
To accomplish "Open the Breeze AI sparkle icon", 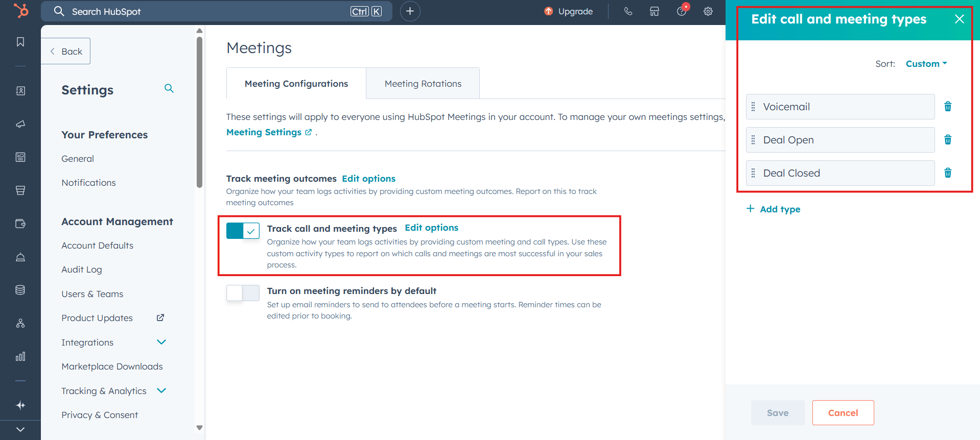I will tap(20, 405).
